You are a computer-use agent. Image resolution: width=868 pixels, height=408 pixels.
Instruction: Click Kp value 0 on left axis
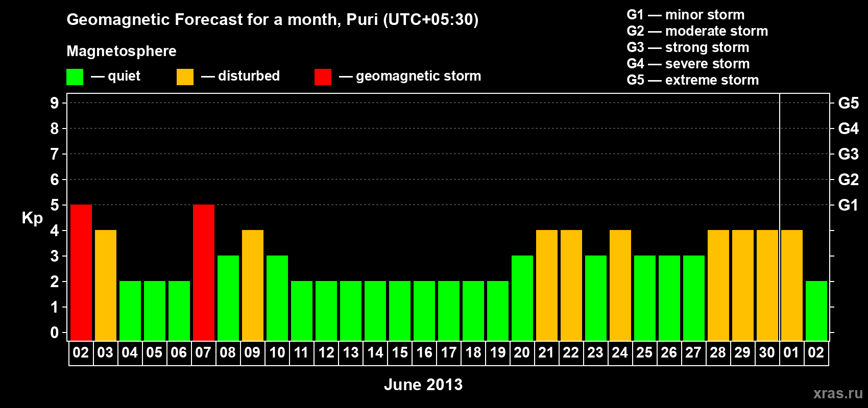click(x=55, y=333)
